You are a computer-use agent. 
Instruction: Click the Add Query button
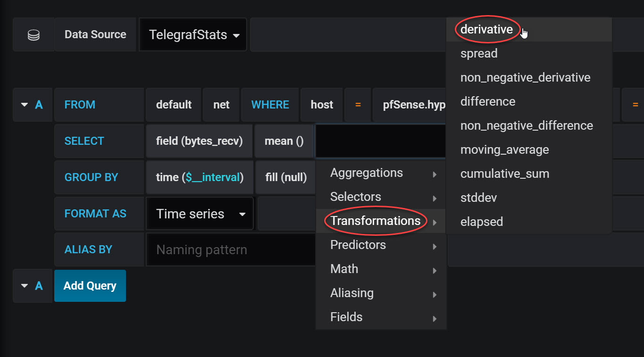pyautogui.click(x=90, y=286)
